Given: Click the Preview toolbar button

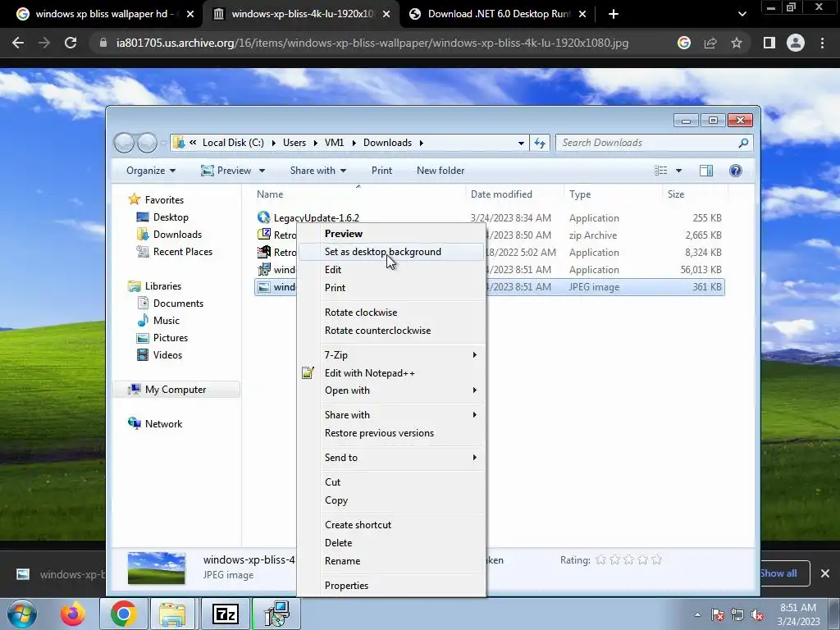Looking at the screenshot, I should pos(226,171).
